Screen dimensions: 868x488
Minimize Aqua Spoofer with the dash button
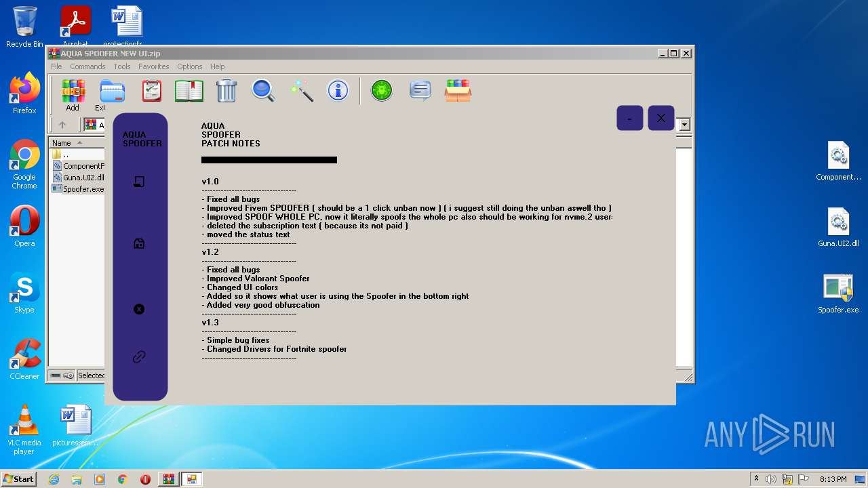(x=630, y=118)
